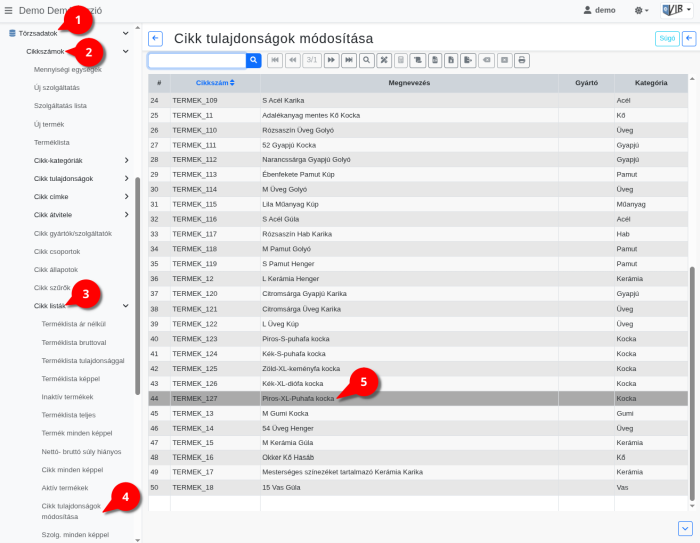The image size is (700, 543).
Task: Click the hamburger menu icon at top left
Action: coord(9,9)
